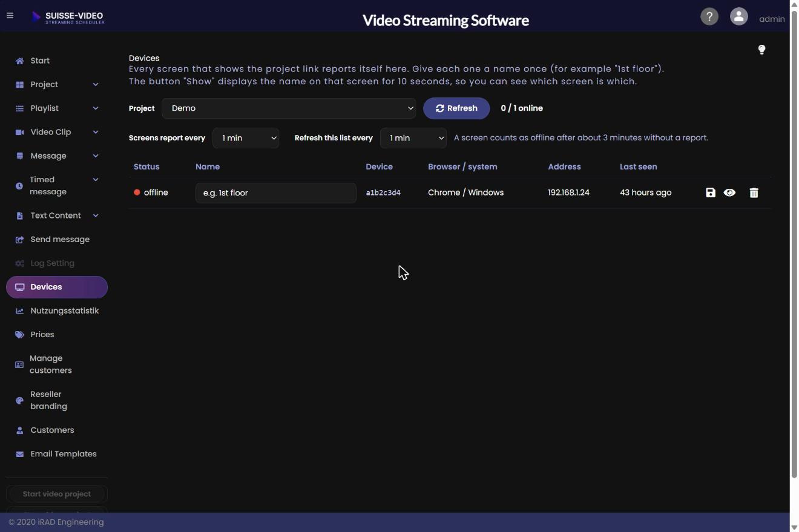The height and width of the screenshot is (532, 799).
Task: Select the Devices sidebar item
Action: coord(57,287)
